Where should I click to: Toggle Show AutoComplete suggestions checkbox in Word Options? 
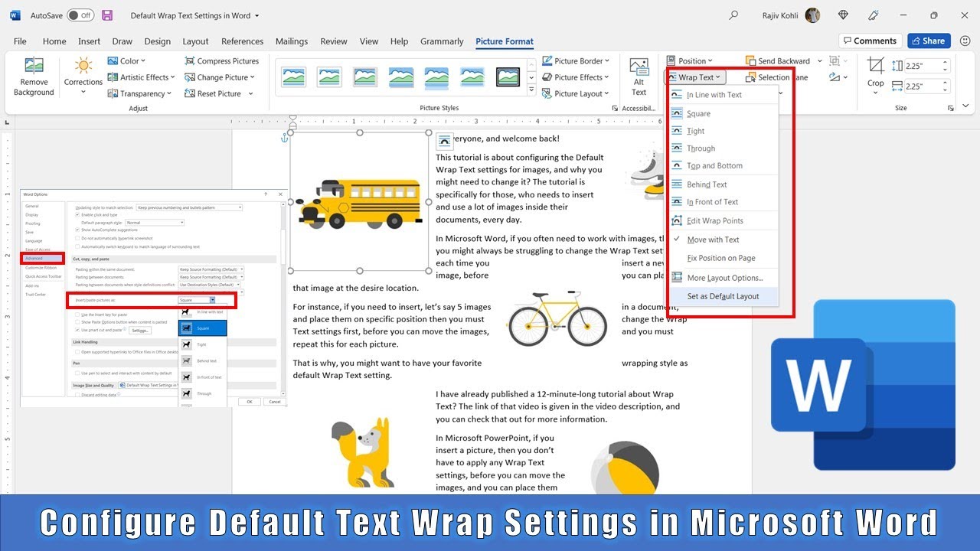(77, 230)
